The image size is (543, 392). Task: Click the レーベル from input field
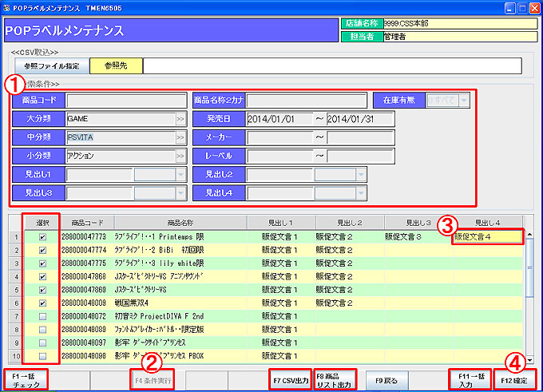[279, 156]
